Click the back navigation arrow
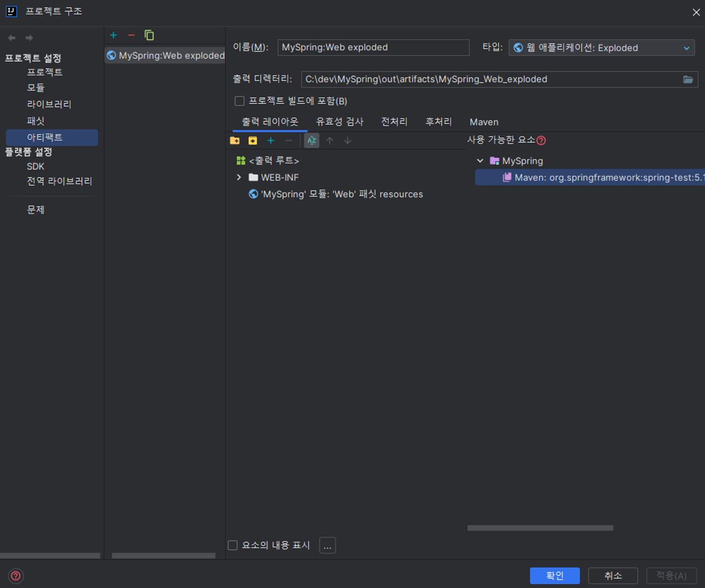 11,38
